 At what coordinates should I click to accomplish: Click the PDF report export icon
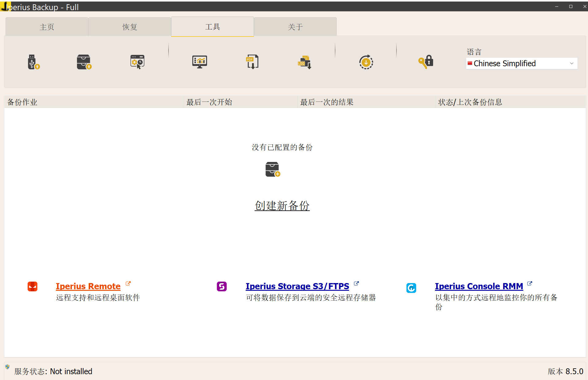pos(252,62)
